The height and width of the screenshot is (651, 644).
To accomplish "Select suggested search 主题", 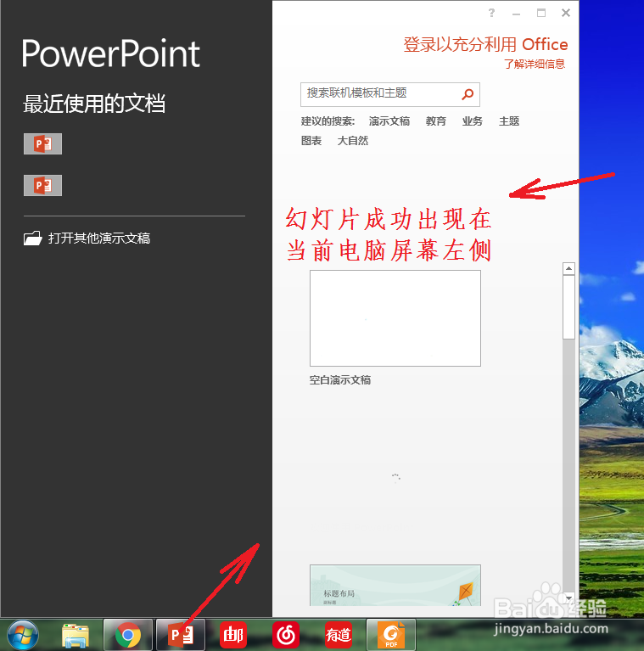I will [x=509, y=121].
